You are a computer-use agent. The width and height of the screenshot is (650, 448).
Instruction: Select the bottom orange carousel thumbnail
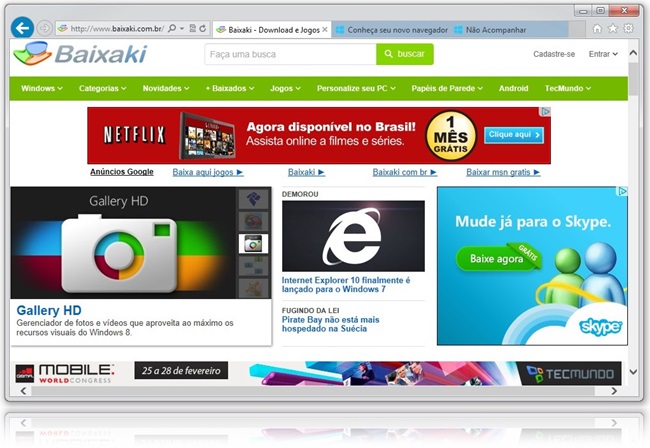pos(253,288)
